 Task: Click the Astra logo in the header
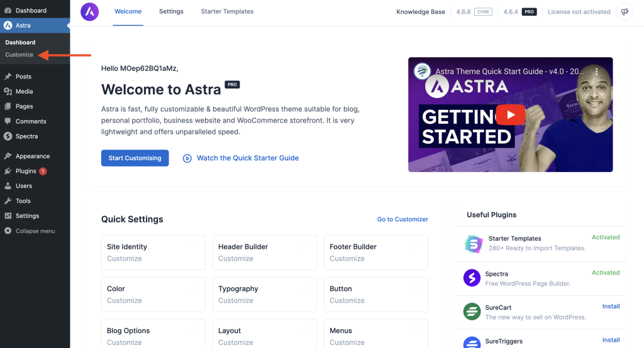(89, 11)
